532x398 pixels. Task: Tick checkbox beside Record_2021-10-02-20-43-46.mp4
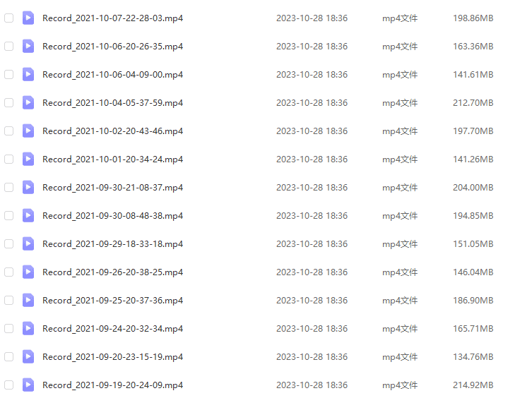click(8, 131)
